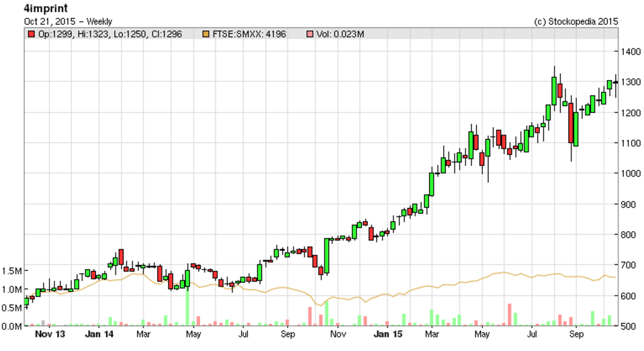Click the 'FTSE:SMXX: 4196' legend text
The width and height of the screenshot is (644, 351).
tap(249, 34)
